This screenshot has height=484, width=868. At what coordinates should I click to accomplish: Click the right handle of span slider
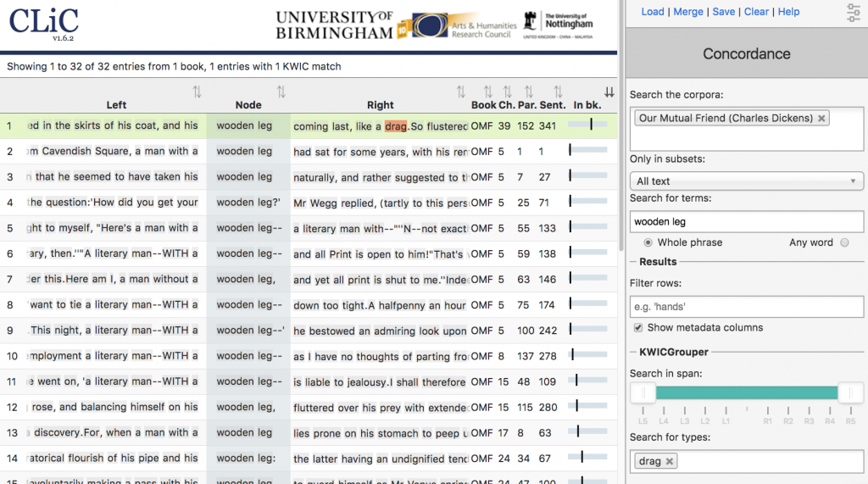(849, 392)
